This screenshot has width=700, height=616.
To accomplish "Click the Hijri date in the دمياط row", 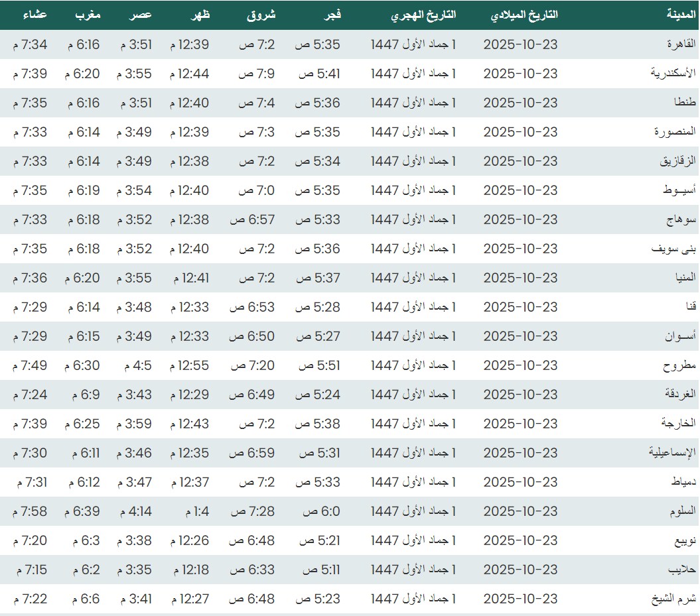I will 413,482.
